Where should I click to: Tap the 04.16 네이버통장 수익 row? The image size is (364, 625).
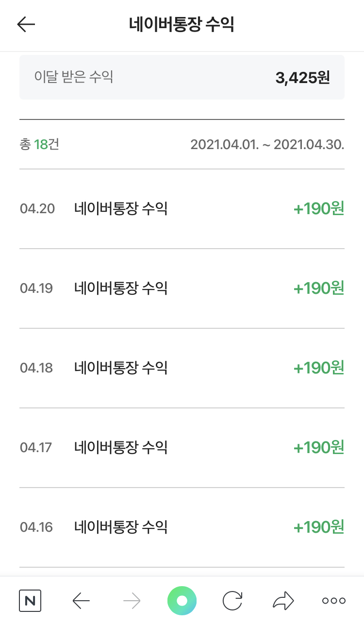(182, 527)
